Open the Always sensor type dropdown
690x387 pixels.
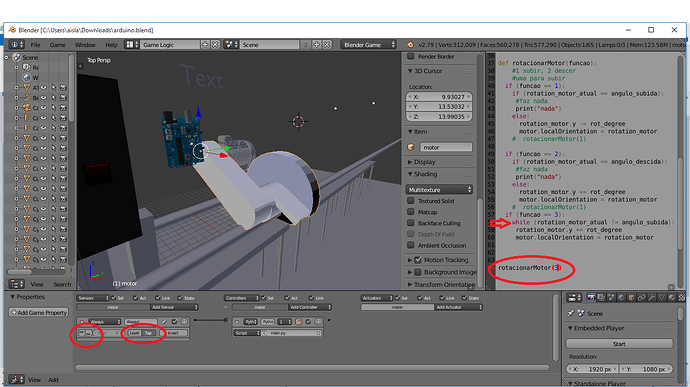105,322
